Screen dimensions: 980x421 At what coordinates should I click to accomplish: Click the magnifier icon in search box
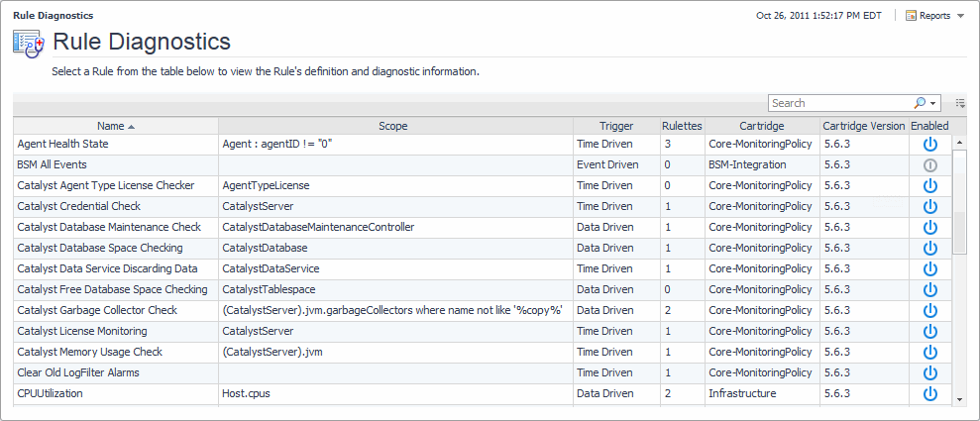pyautogui.click(x=921, y=103)
